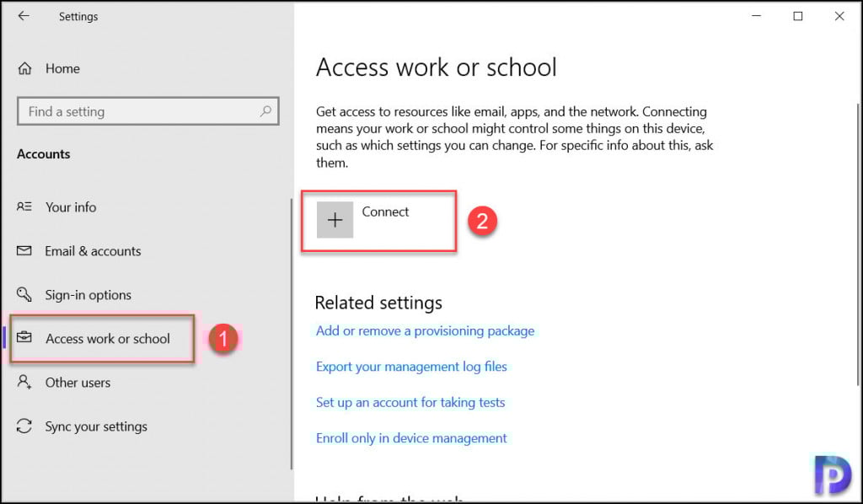Viewport: 863px width, 504px height.
Task: Click the Connect button label
Action: [x=385, y=212]
